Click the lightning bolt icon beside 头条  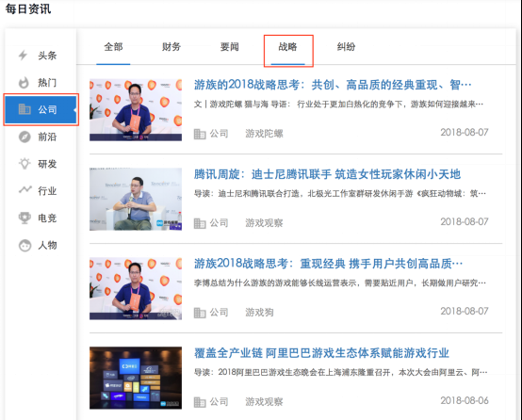23,56
